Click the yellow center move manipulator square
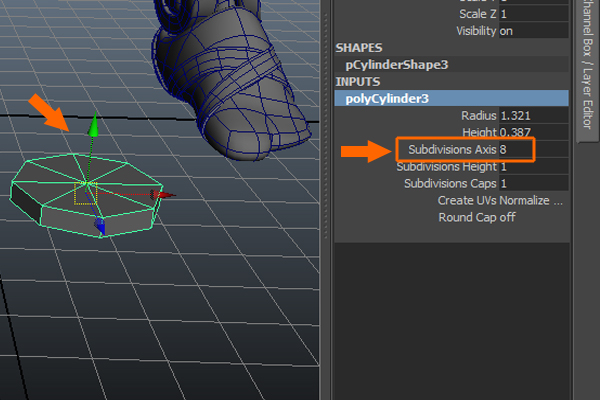This screenshot has height=400, width=600. point(85,193)
